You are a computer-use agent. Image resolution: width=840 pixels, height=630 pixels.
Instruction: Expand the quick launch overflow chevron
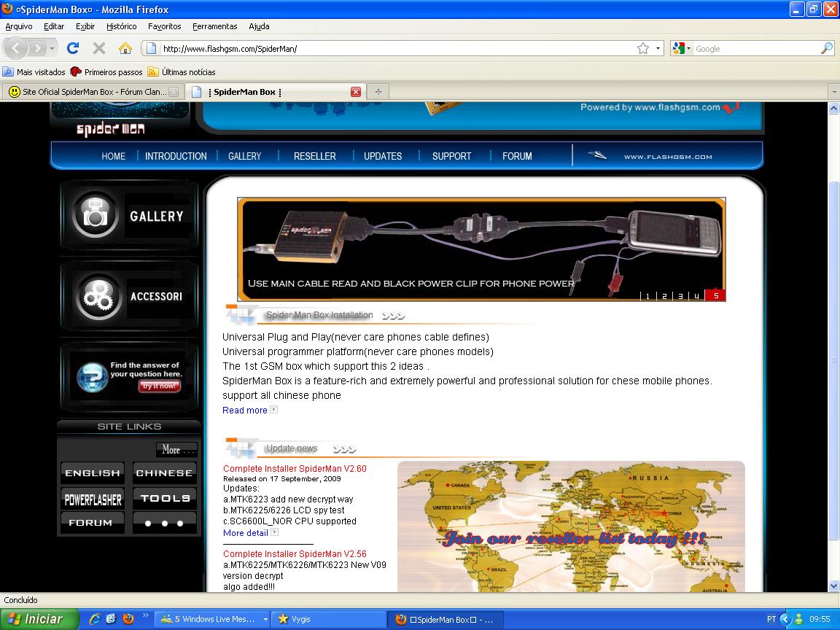click(x=145, y=616)
